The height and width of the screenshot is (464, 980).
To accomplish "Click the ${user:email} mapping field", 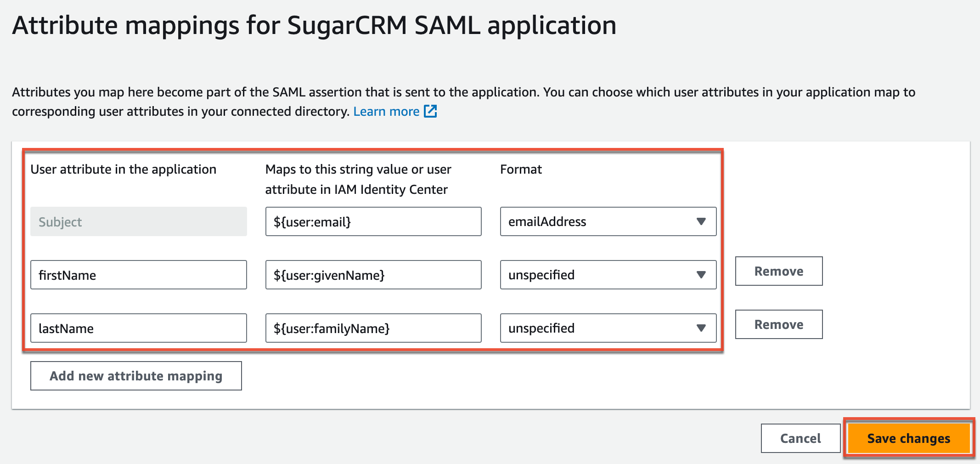I will pyautogui.click(x=373, y=221).
